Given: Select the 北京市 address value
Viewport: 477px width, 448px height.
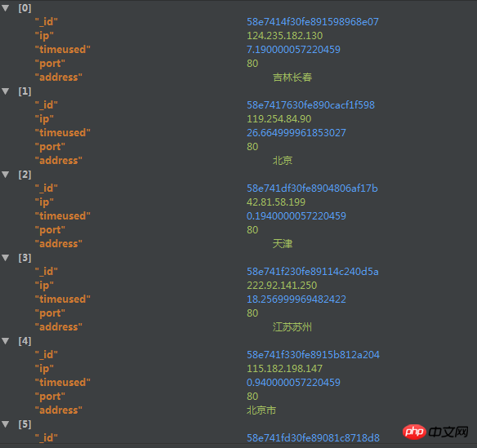Looking at the screenshot, I should point(261,410).
